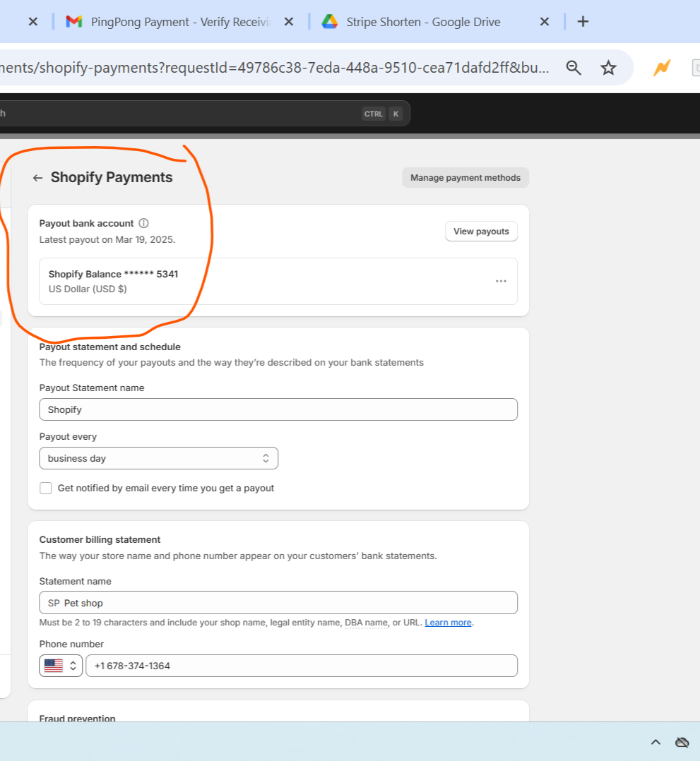This screenshot has height=761, width=700.
Task: Select the Shopify Balance ****** 5341 text
Action: [113, 274]
